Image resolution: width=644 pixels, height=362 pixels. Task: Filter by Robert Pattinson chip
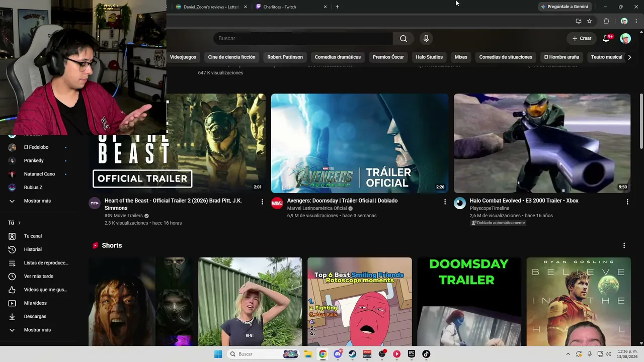(x=285, y=57)
